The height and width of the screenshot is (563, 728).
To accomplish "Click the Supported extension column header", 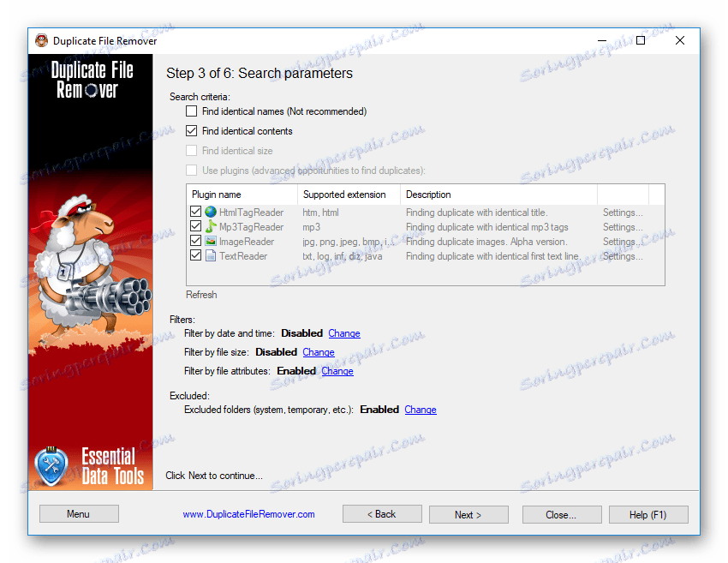I will [x=349, y=195].
